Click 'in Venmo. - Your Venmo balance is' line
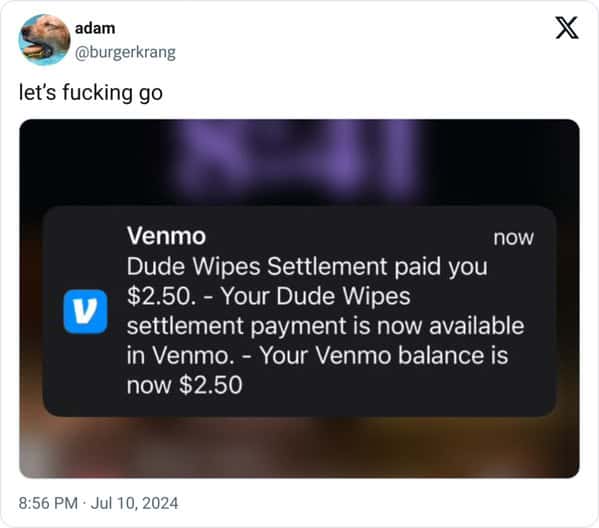 [x=317, y=355]
